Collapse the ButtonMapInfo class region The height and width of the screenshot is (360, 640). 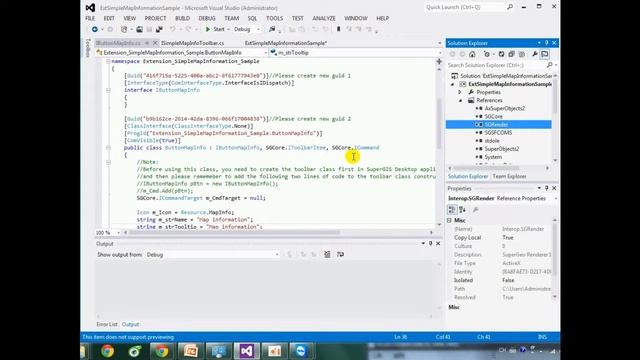coord(108,148)
